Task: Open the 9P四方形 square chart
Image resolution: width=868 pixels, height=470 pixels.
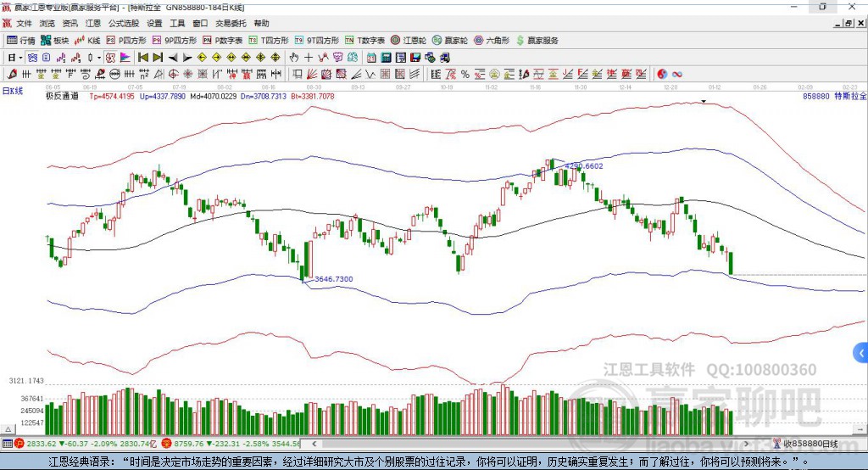Action: pos(175,41)
